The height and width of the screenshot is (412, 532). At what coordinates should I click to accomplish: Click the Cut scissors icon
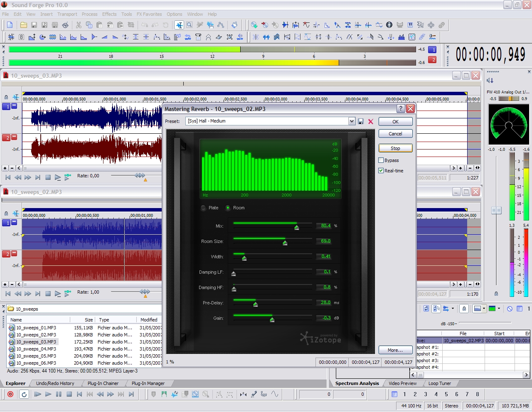pos(79,25)
